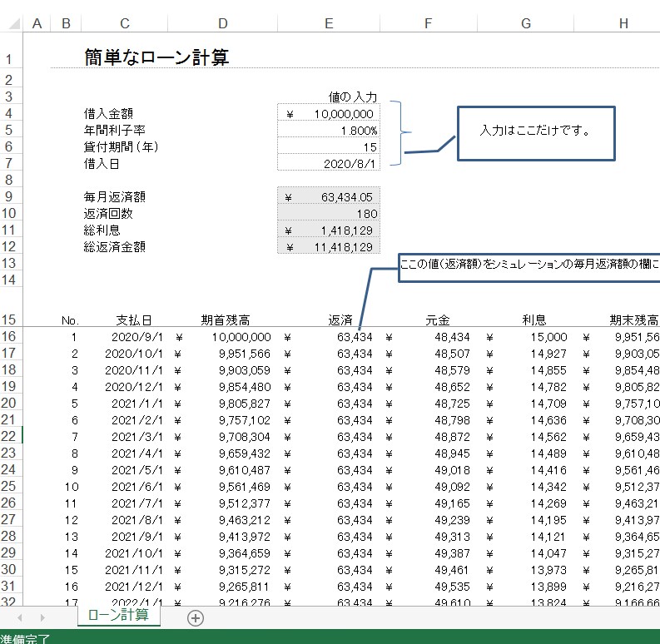Click the 返済回数 label
660x644 pixels.
(108, 213)
